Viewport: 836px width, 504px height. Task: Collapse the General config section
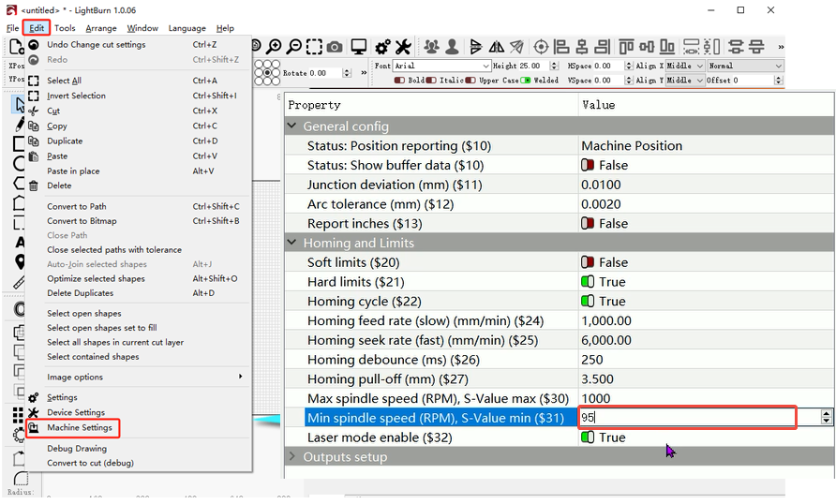click(x=291, y=126)
